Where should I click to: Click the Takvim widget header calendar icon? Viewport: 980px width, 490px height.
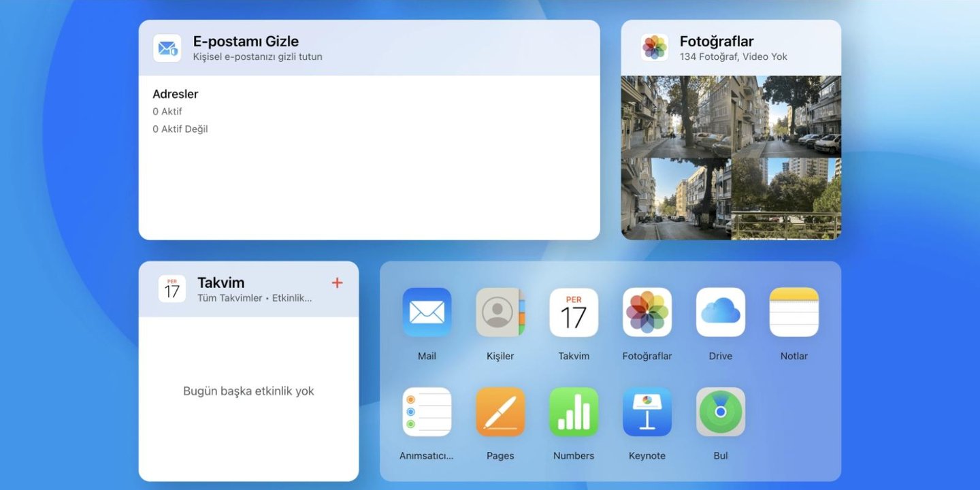(x=172, y=289)
